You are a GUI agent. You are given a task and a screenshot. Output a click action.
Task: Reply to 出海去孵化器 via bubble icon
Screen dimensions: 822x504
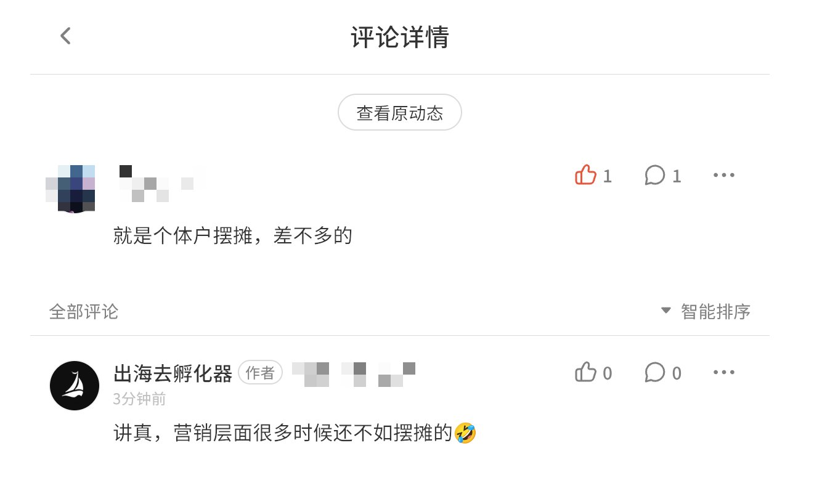[x=654, y=373]
